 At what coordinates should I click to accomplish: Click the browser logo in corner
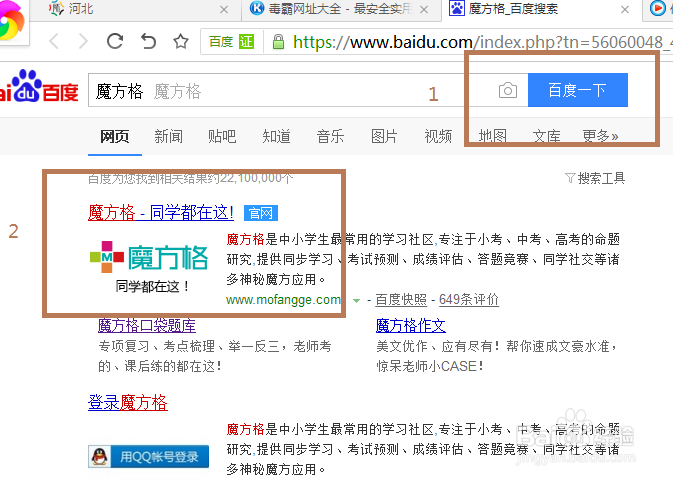[11, 21]
